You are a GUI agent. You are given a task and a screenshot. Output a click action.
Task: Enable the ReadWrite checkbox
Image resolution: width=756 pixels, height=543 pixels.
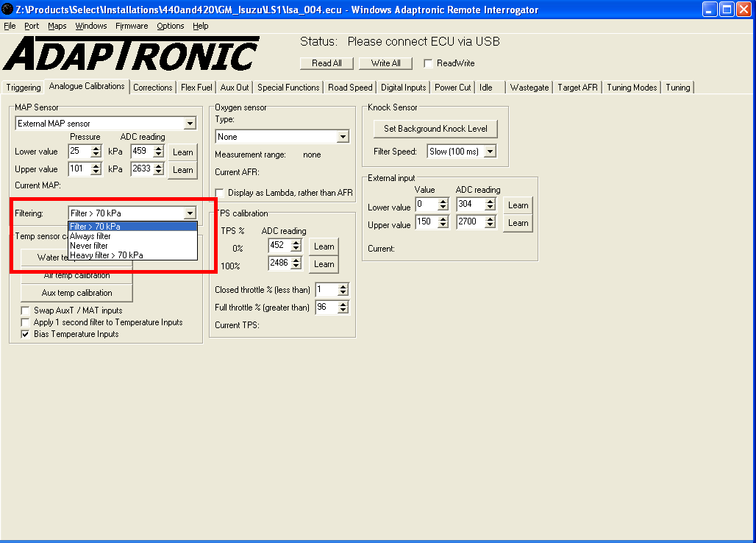pyautogui.click(x=428, y=63)
